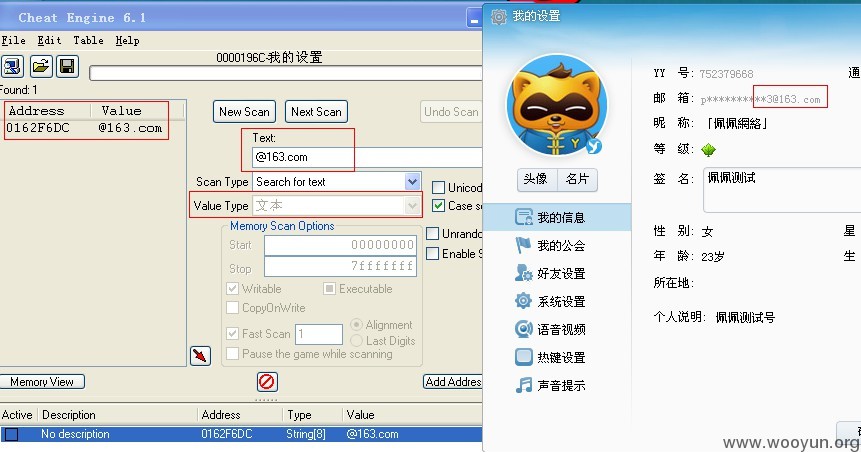
Task: Open the Edit menu
Action: (49, 40)
